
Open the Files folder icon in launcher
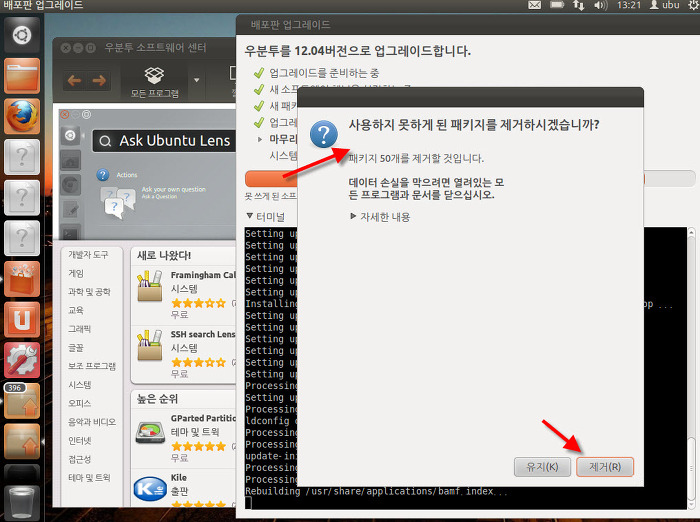[22, 76]
